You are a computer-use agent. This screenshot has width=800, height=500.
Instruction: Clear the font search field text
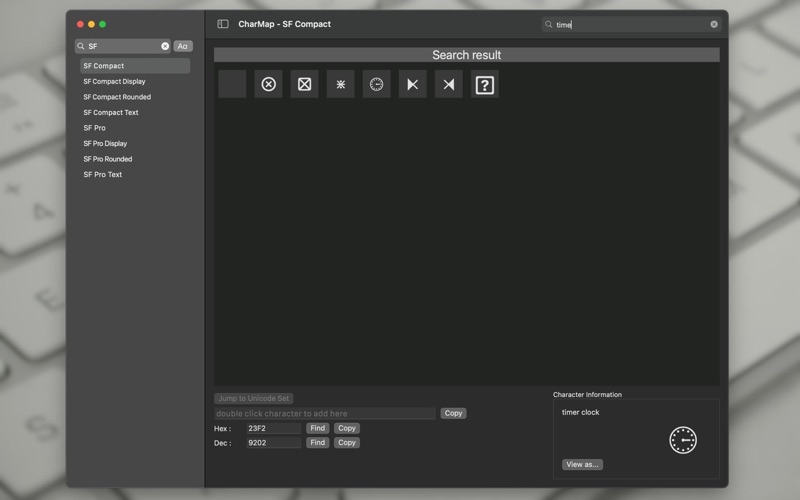click(165, 46)
